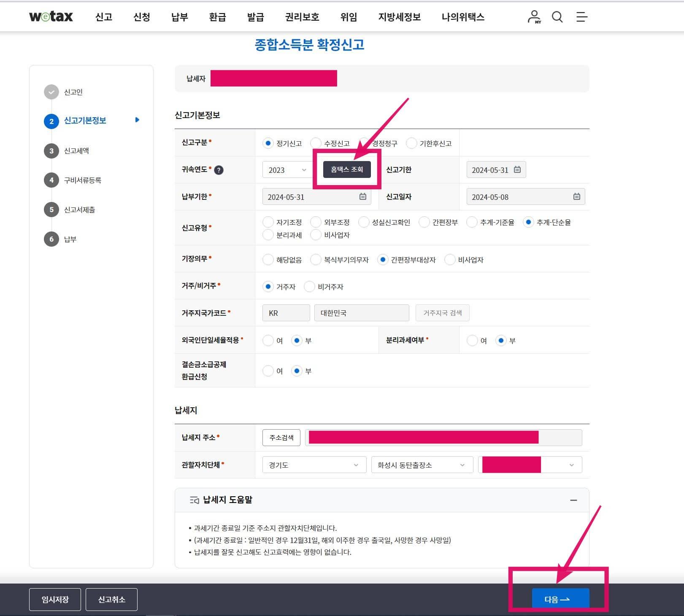Click the 홈택스 조회 button
The height and width of the screenshot is (616, 684).
point(346,169)
